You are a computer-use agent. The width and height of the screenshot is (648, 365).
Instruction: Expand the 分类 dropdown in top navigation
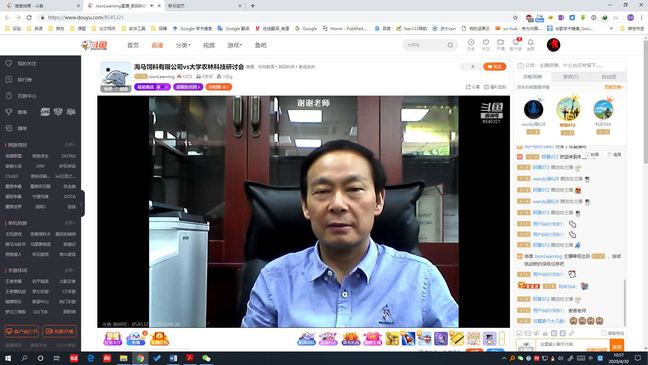tap(183, 45)
